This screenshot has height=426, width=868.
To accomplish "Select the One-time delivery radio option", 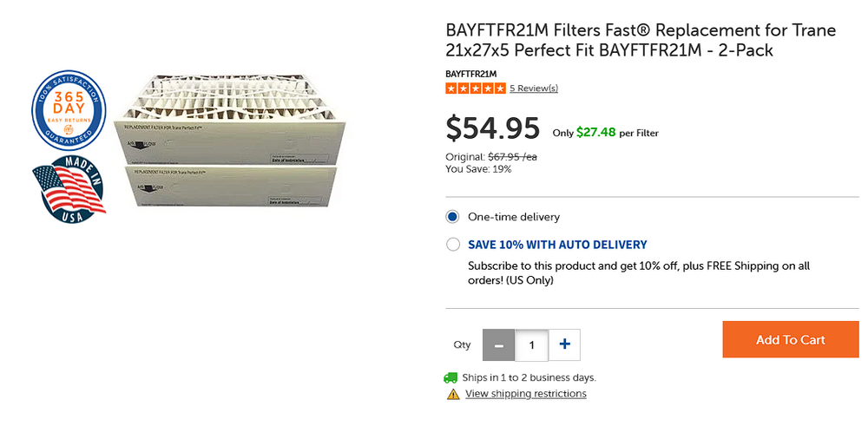I will point(452,217).
